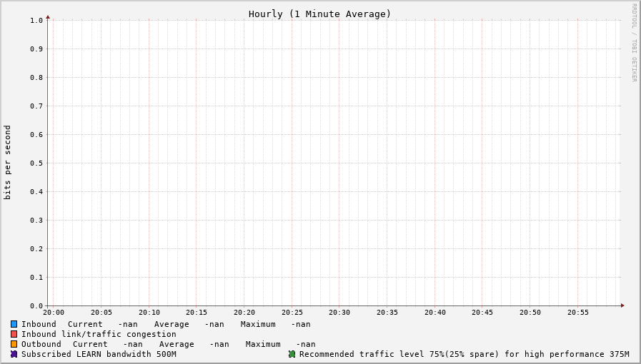Select the graph title Hourly (1 Minute Average)
Viewport: 641px width, 364px height.
point(319,14)
